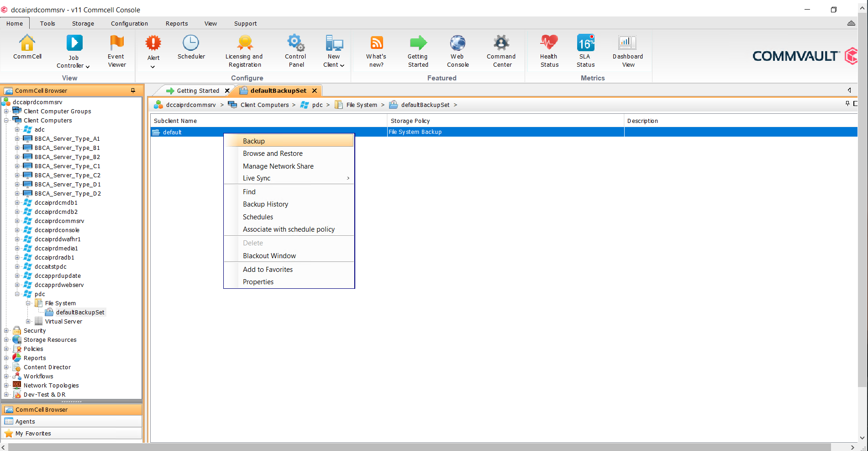Close the defaultBackupSet tab
Image resolution: width=868 pixels, height=451 pixels.
click(x=314, y=90)
